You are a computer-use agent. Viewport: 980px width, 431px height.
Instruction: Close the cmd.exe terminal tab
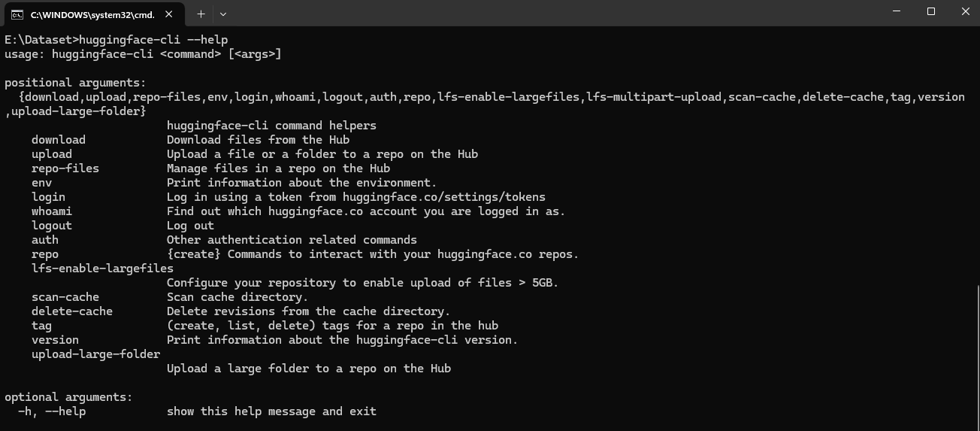coord(169,14)
